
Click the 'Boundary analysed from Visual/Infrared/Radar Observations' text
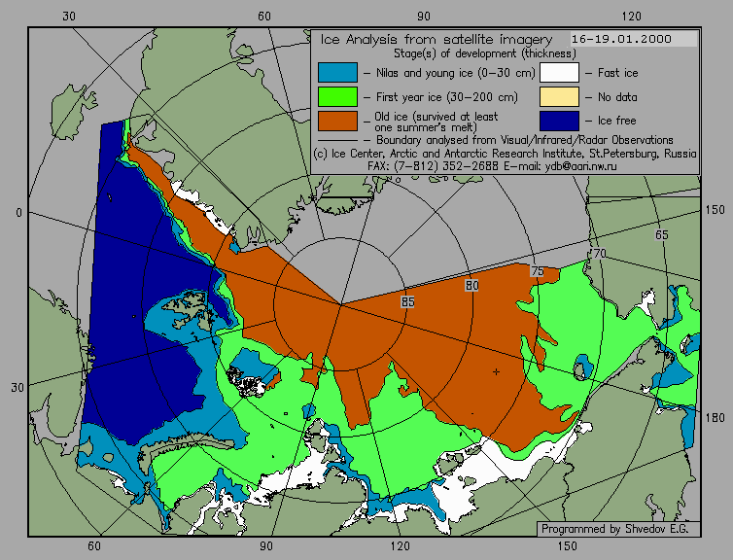click(525, 140)
